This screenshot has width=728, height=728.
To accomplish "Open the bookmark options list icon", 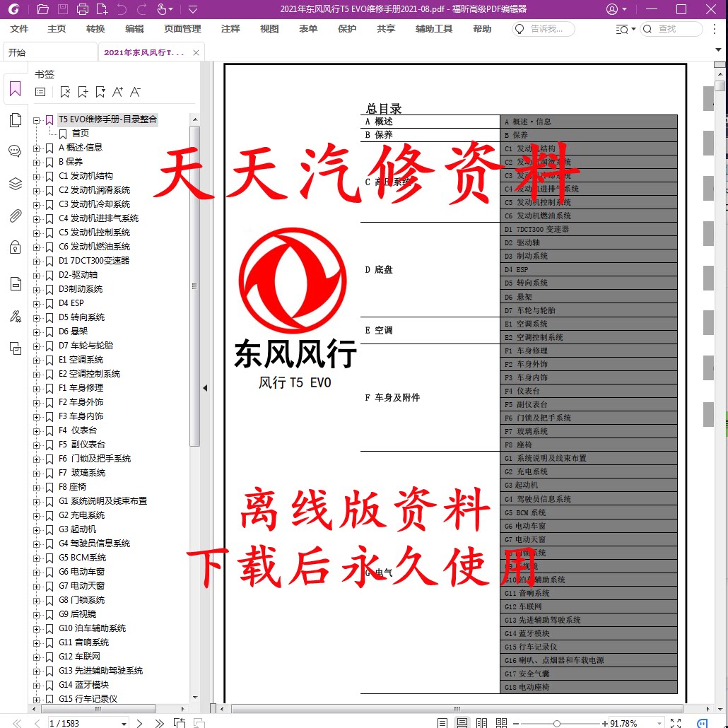I will pos(40,92).
